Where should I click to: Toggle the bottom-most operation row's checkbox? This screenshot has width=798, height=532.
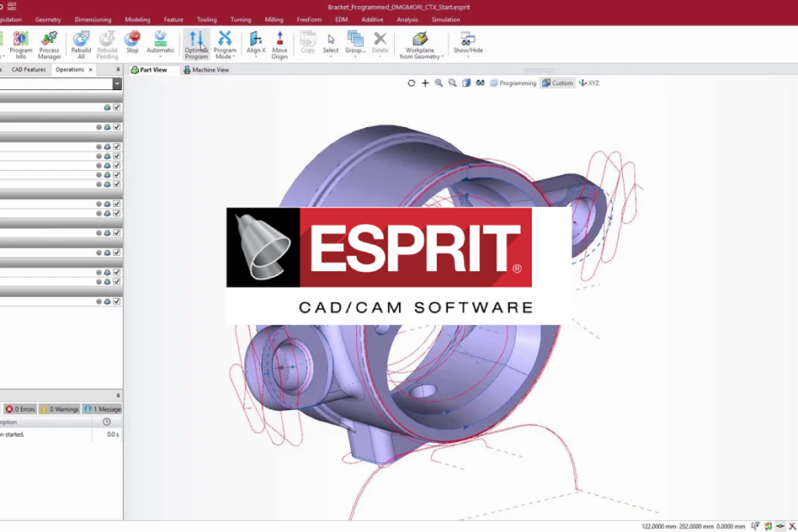tap(117, 301)
